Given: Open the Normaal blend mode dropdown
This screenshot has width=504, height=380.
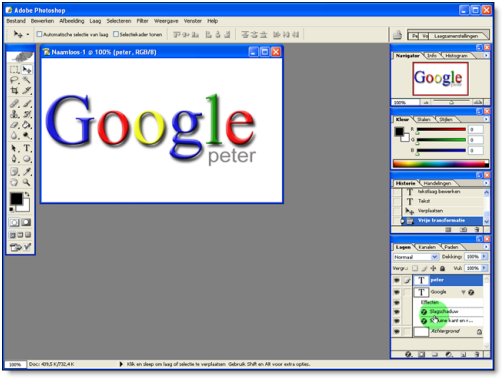Looking at the screenshot, I should (x=415, y=257).
